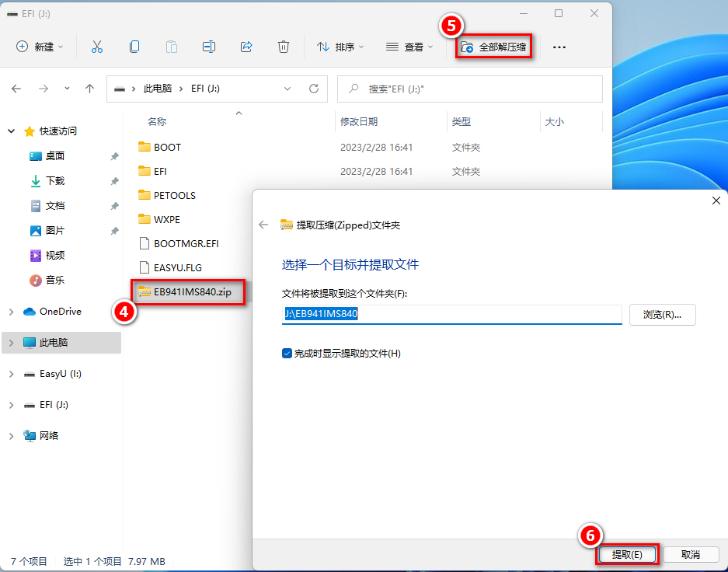Click the Cut scissors icon

point(97,47)
